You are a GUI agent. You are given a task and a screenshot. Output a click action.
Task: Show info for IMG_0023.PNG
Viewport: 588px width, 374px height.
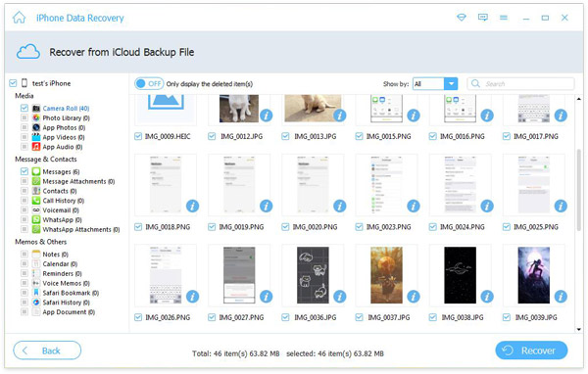point(414,206)
